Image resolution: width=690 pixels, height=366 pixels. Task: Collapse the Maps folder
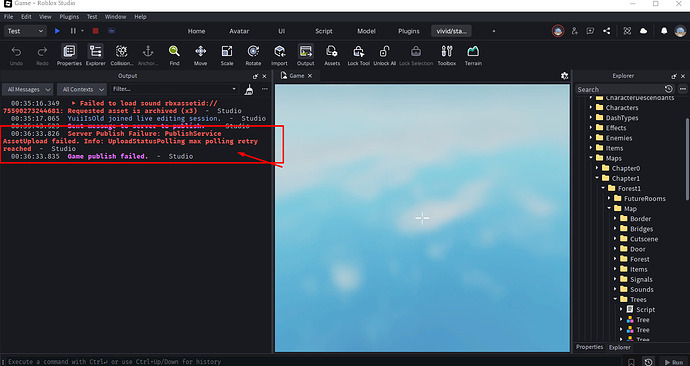point(591,158)
